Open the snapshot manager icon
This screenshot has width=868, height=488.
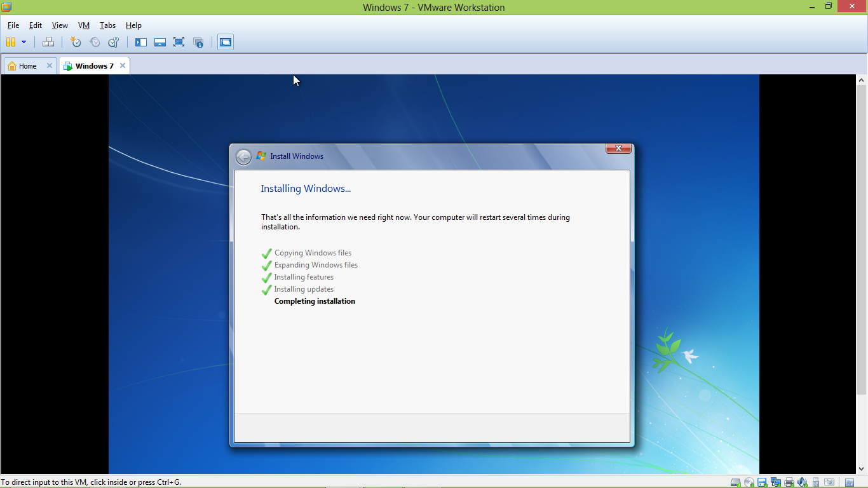point(114,42)
